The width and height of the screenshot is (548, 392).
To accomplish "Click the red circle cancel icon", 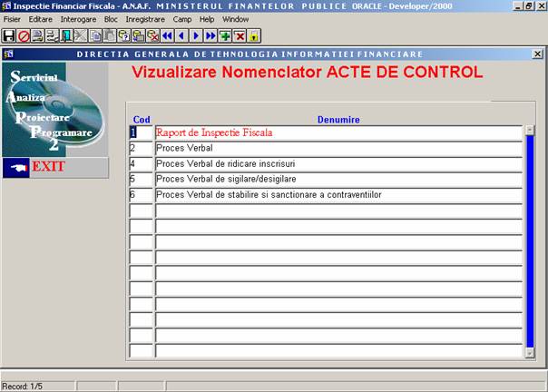I will coord(24,36).
